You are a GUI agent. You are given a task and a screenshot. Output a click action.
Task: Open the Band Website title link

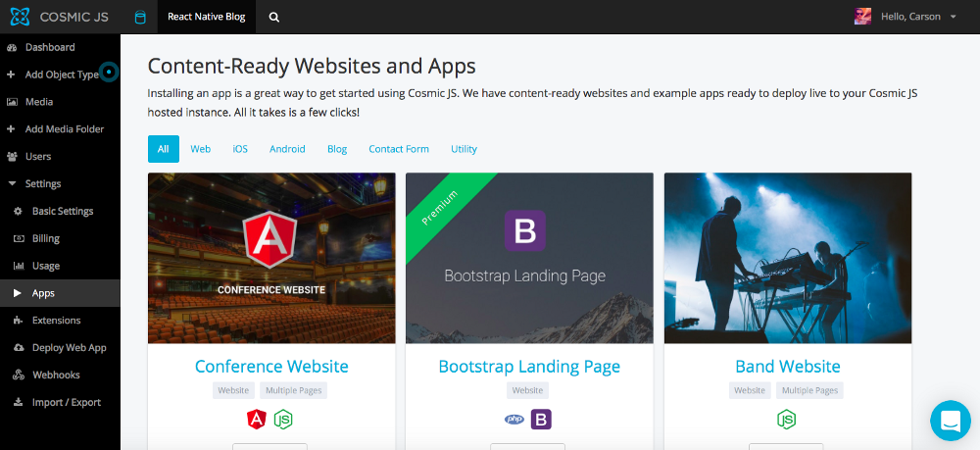point(788,366)
